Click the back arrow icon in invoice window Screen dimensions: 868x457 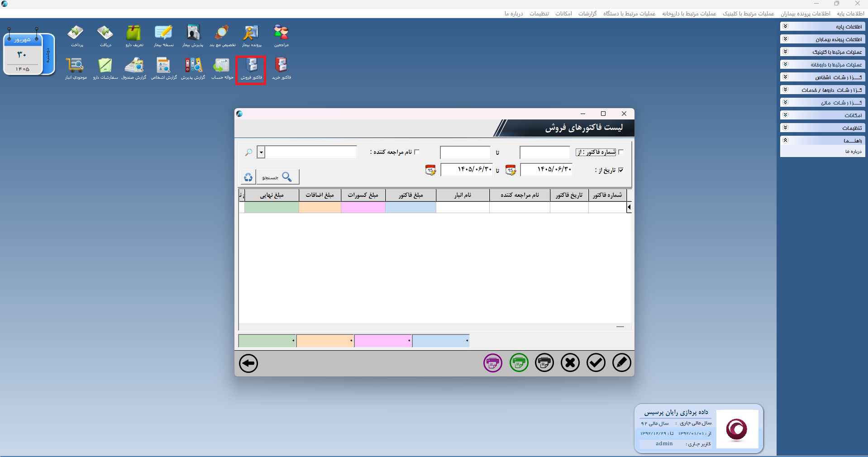pyautogui.click(x=248, y=363)
